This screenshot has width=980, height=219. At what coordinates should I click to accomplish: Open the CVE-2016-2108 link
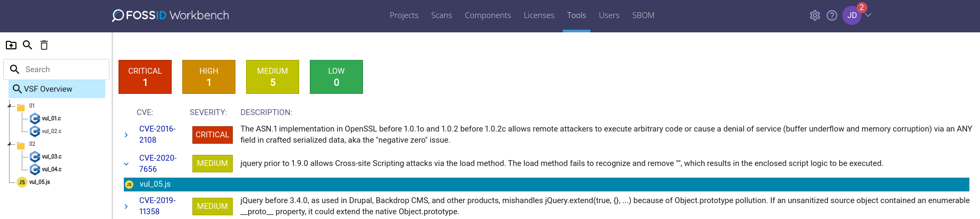click(x=157, y=134)
